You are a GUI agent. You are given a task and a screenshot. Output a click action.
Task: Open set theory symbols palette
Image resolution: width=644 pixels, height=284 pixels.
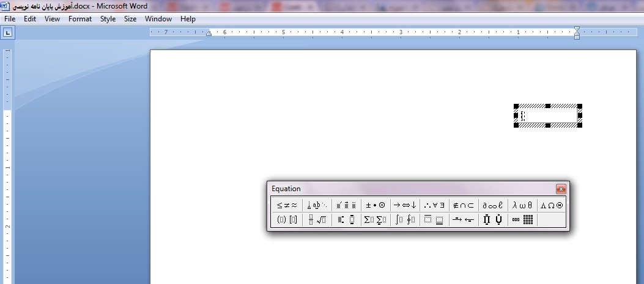[x=463, y=205]
